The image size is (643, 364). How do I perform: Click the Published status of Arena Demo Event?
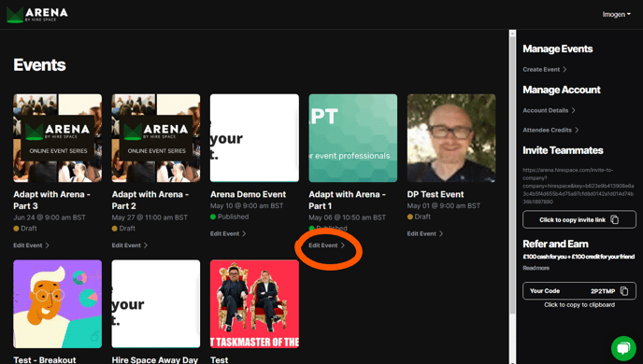click(x=229, y=217)
